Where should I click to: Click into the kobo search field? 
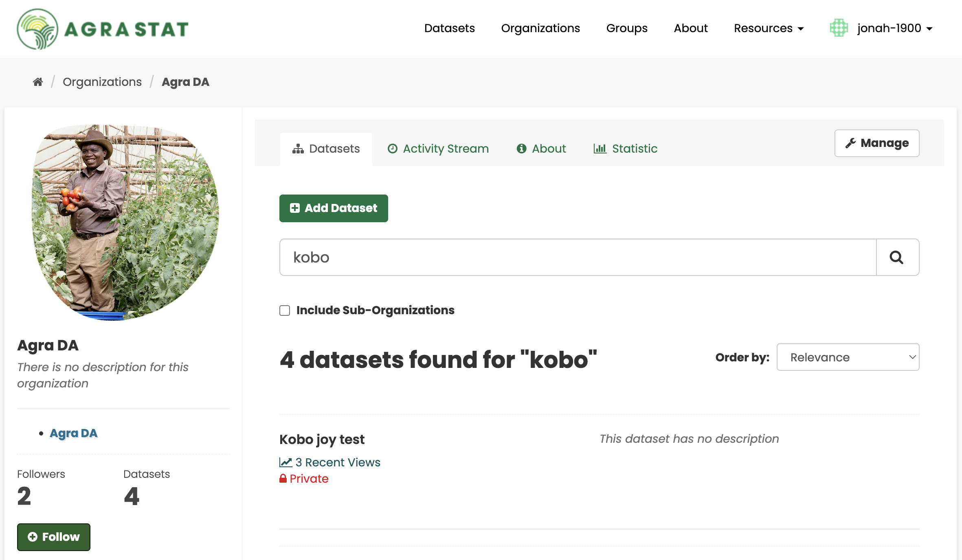click(578, 257)
